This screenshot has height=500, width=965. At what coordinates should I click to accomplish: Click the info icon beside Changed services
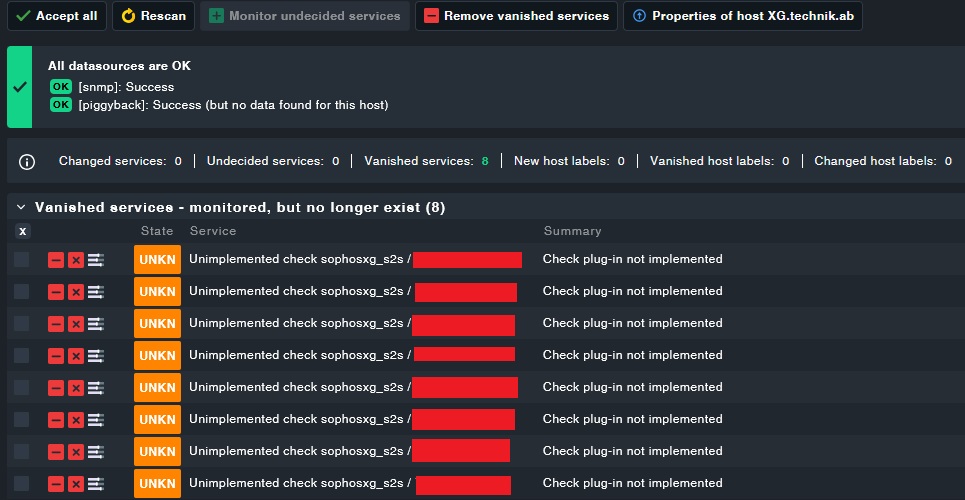point(27,161)
